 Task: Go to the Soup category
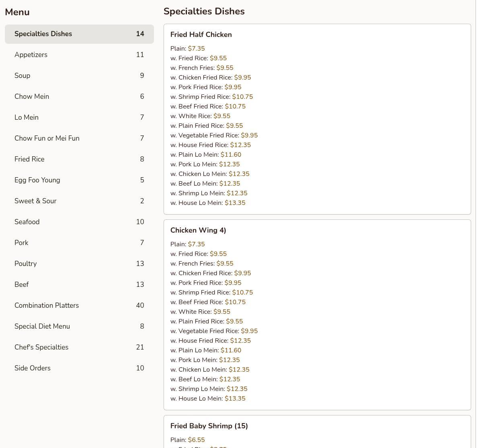(79, 76)
